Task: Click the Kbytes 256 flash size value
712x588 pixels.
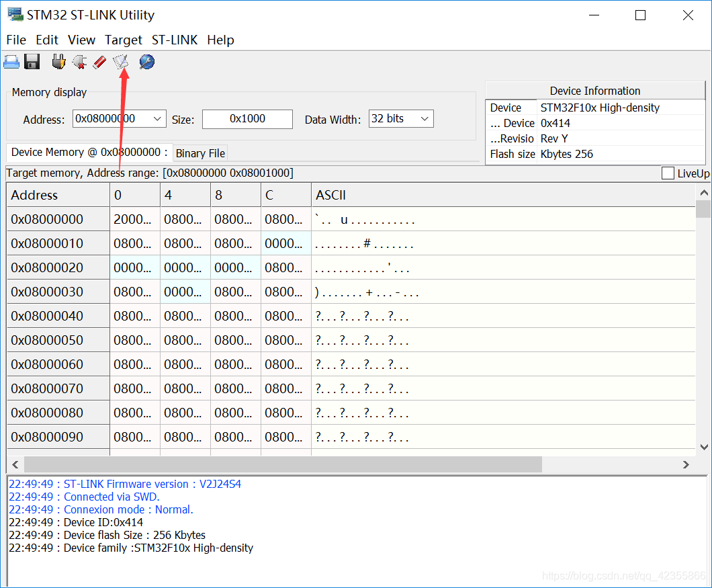Action: click(567, 154)
